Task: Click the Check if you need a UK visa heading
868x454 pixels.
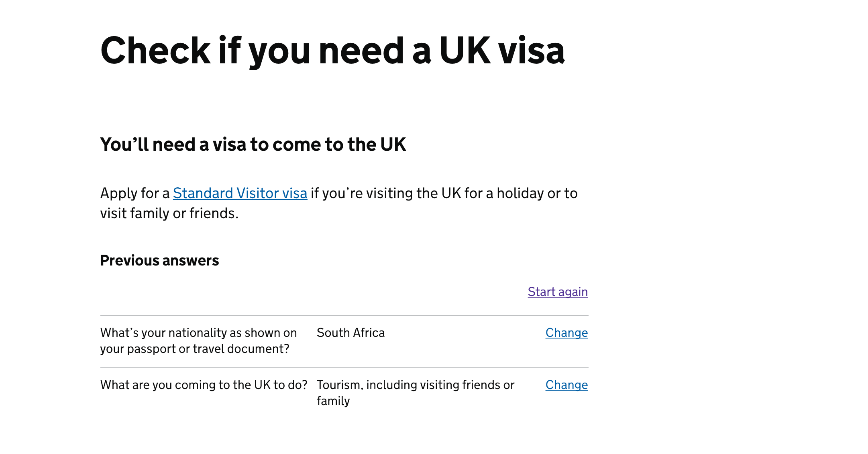Action: 332,51
